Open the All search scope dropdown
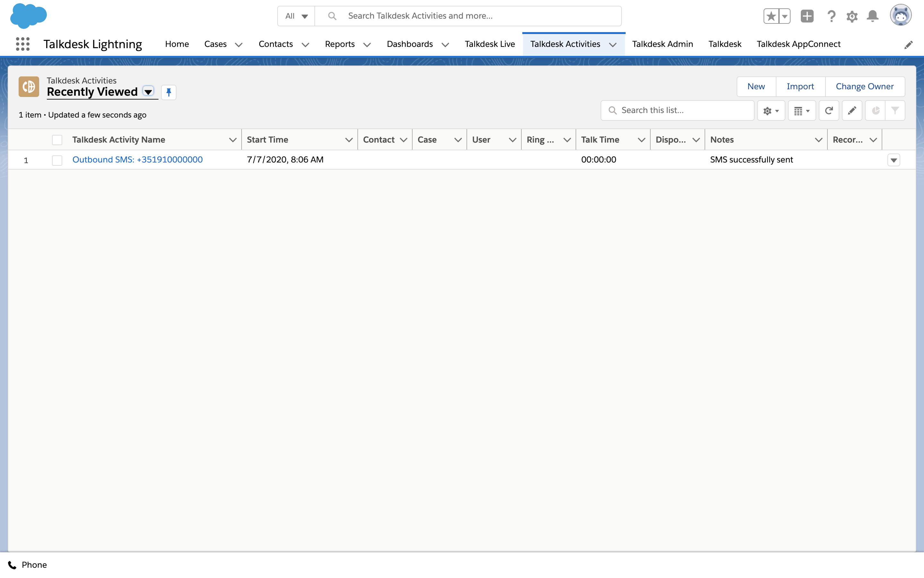This screenshot has height=578, width=924. (296, 16)
